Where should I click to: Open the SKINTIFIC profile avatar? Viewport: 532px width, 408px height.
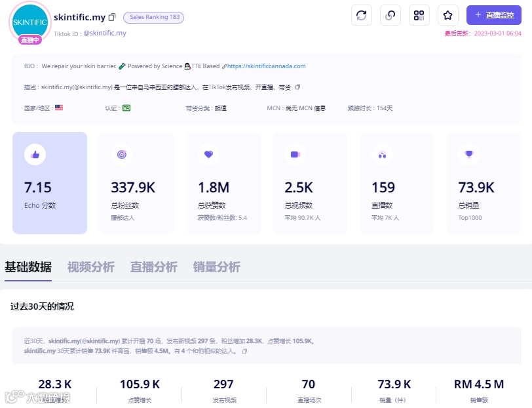[30, 22]
